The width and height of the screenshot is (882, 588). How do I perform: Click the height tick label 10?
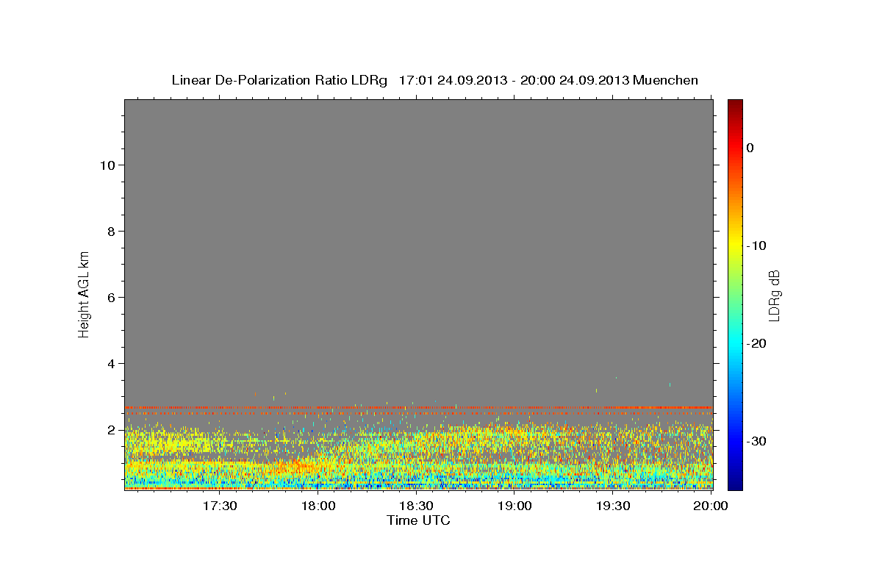[107, 165]
